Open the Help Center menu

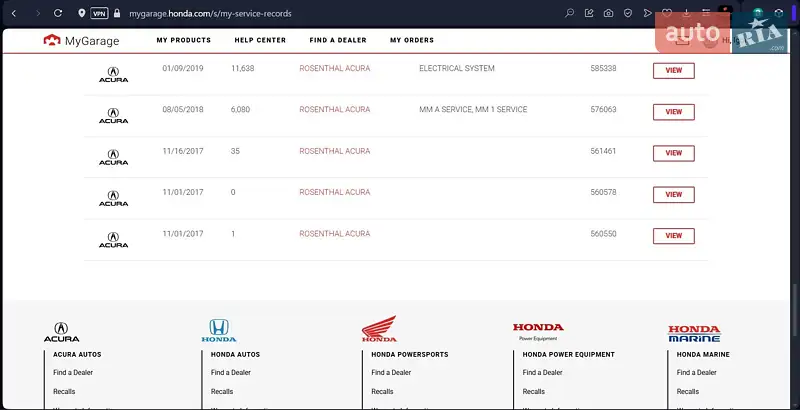point(260,40)
